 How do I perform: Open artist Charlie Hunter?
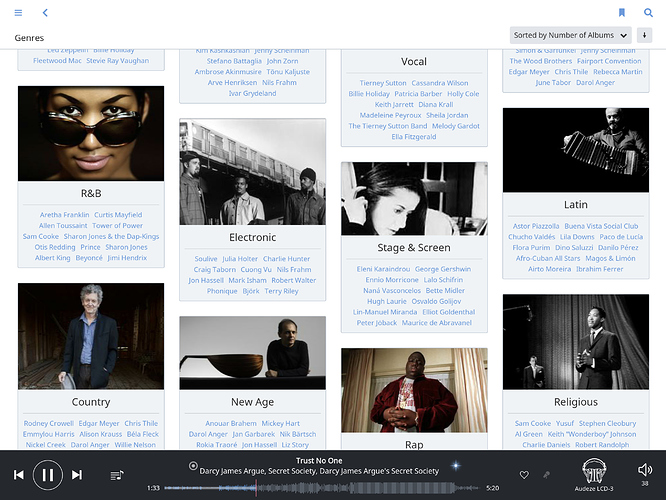point(286,259)
